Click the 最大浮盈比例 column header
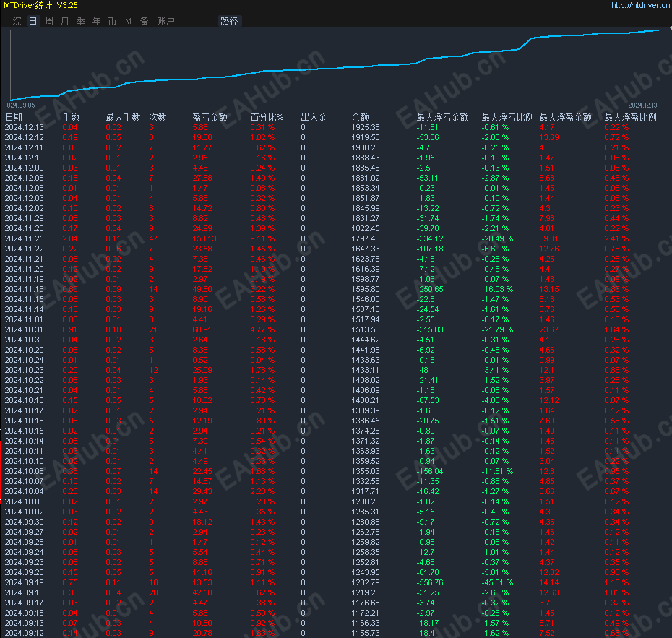Viewport: 672px width, 638px height. [630, 117]
